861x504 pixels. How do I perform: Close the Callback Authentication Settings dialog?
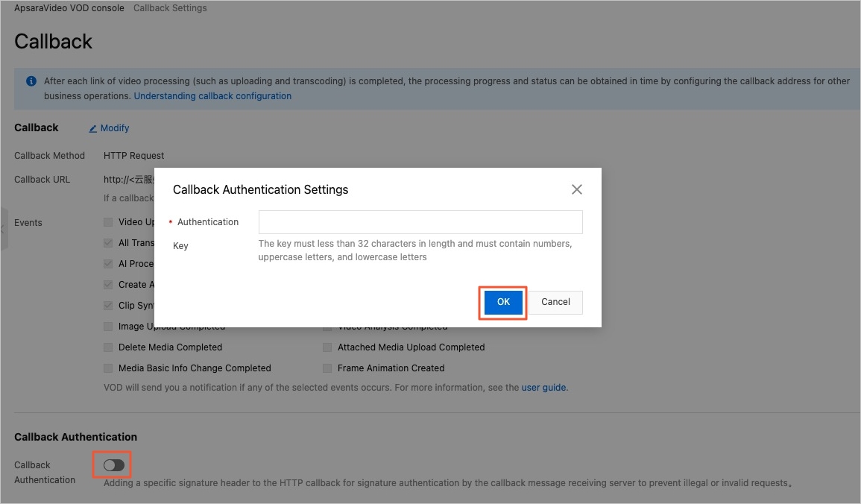tap(576, 189)
